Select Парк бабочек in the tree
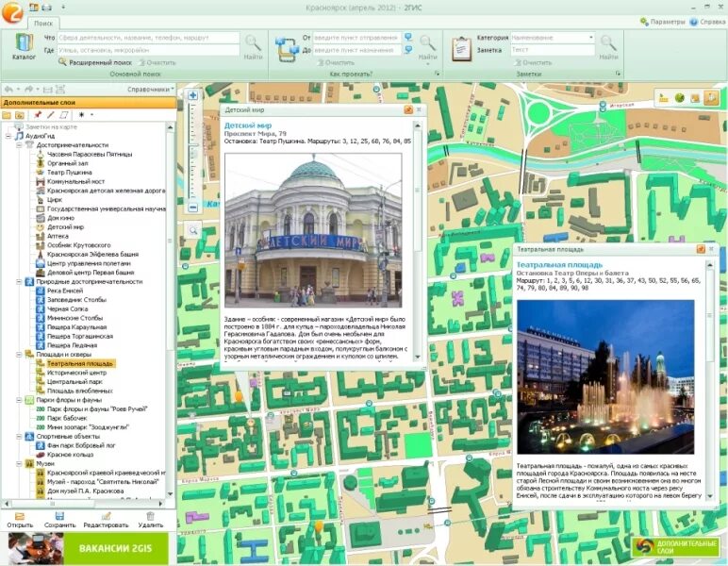The image size is (728, 566). pyautogui.click(x=67, y=418)
